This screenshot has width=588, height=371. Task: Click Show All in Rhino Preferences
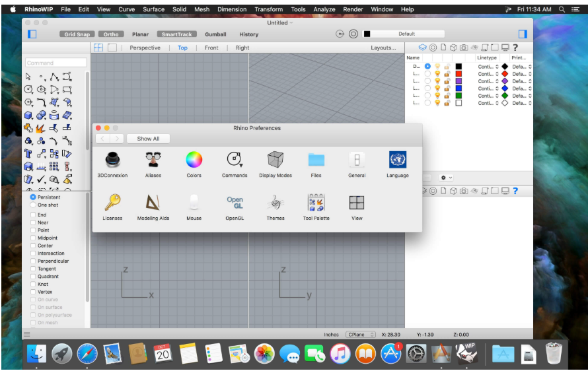[x=148, y=139]
